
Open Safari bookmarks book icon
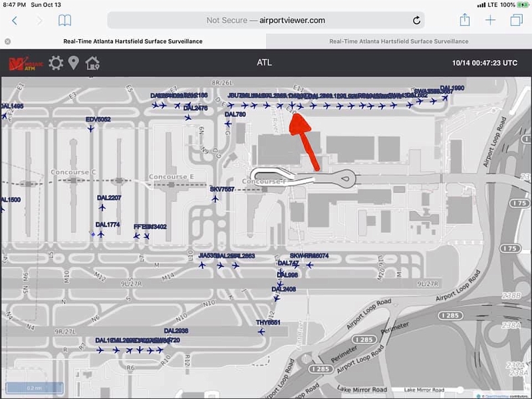point(65,21)
